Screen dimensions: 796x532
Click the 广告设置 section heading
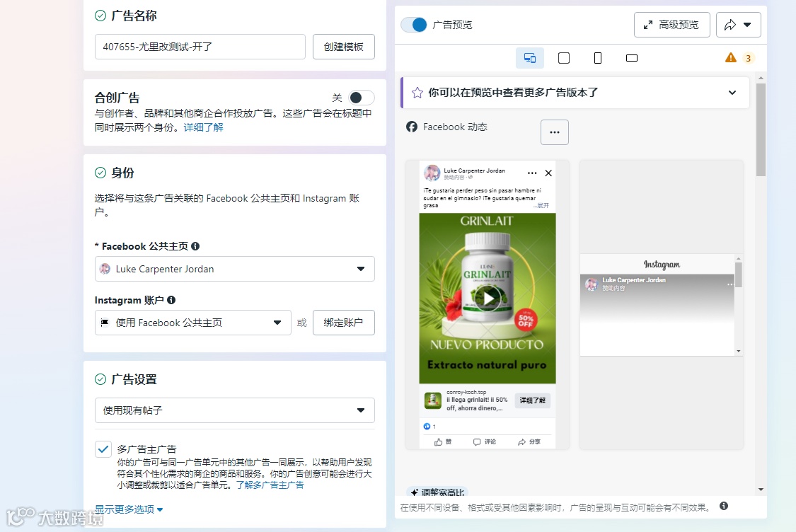(x=134, y=379)
